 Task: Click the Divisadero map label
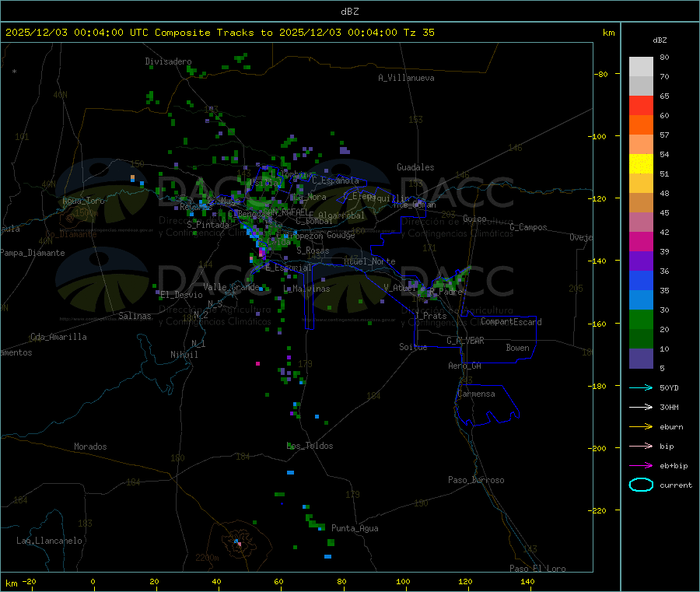click(x=168, y=61)
